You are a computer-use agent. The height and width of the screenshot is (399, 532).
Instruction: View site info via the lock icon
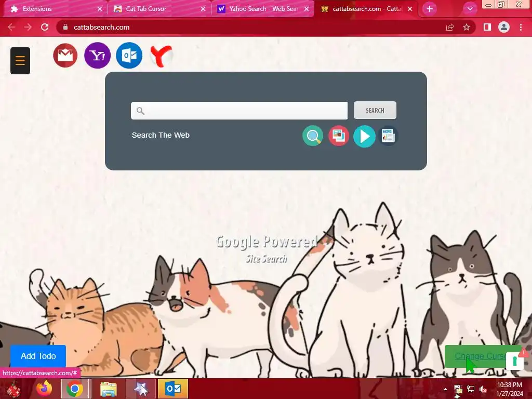pyautogui.click(x=65, y=27)
